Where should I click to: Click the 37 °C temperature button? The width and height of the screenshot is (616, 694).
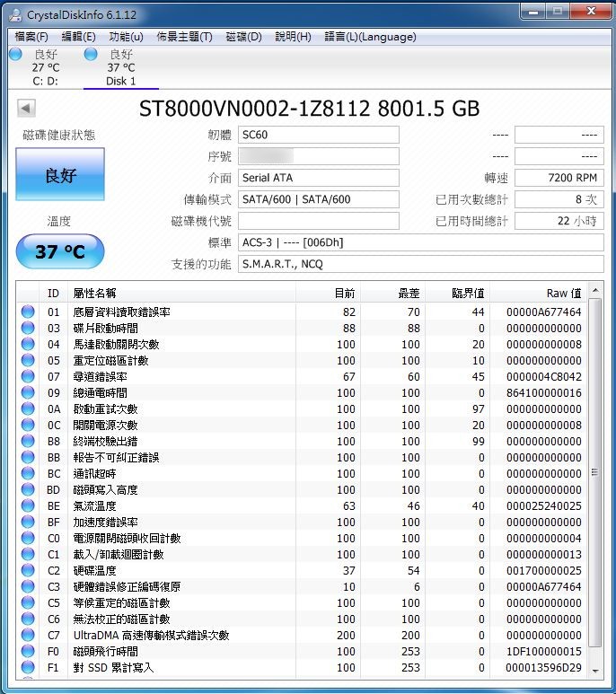point(60,251)
